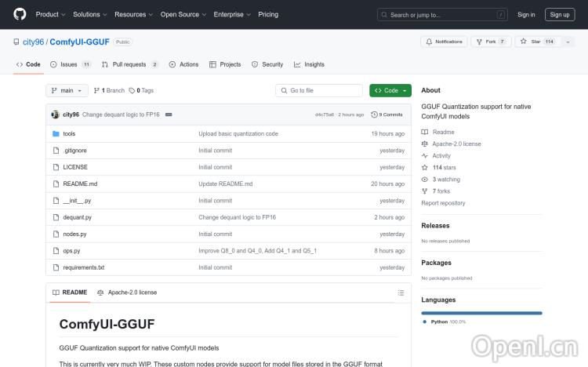Click city96 avatar in commit row
This screenshot has width=588, height=367.
tap(56, 114)
